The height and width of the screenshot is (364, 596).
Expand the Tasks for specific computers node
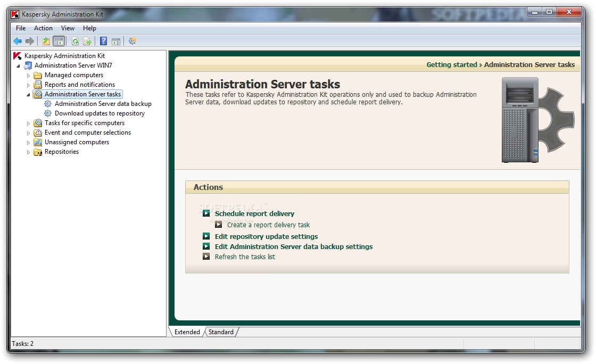click(x=28, y=123)
